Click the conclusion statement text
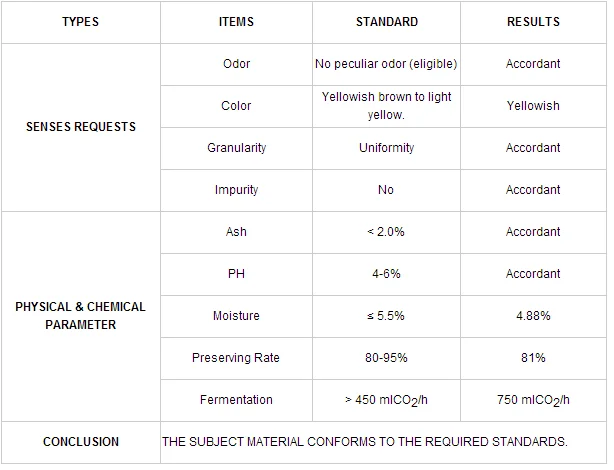614x470 pixels. (x=364, y=442)
